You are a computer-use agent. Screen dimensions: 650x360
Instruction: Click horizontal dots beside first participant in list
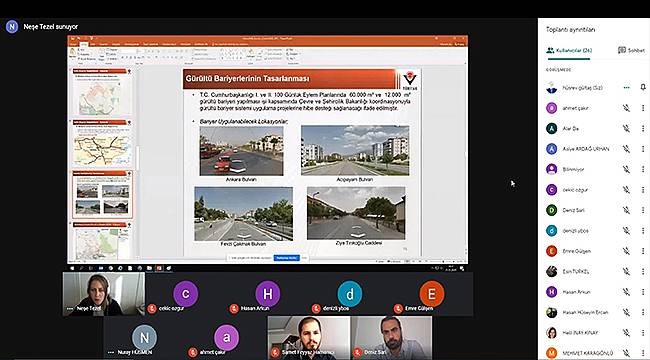[x=626, y=88]
